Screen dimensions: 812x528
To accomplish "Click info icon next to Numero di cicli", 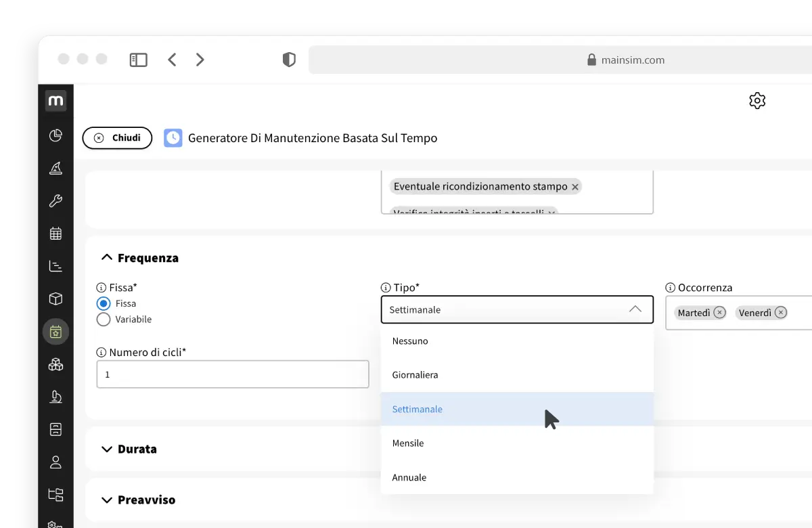I will click(x=101, y=353).
